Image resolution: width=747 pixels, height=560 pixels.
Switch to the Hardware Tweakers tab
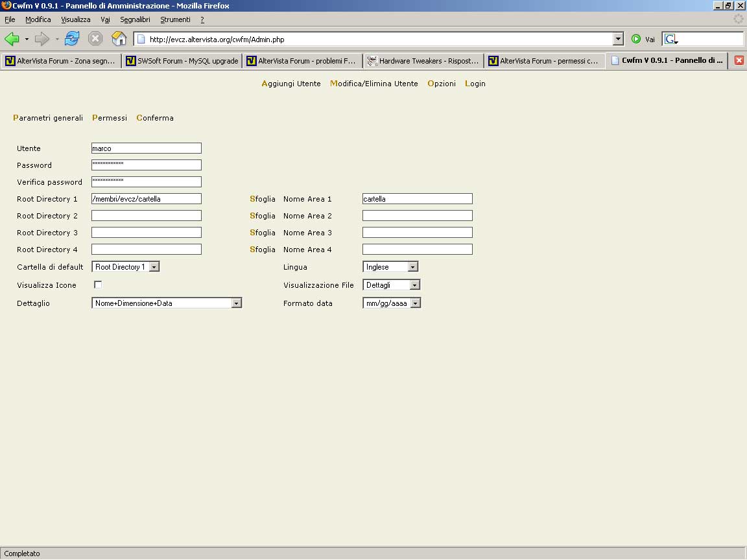423,61
